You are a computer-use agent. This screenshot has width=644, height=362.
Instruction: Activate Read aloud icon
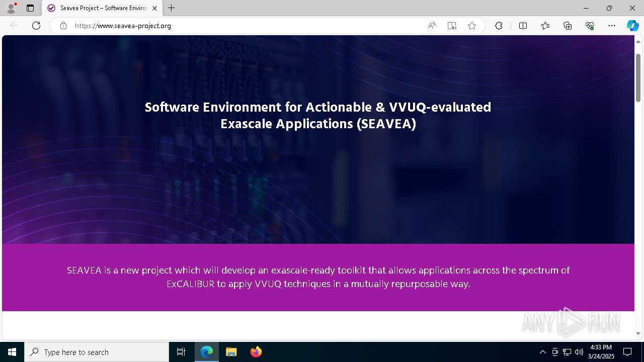coord(432,26)
